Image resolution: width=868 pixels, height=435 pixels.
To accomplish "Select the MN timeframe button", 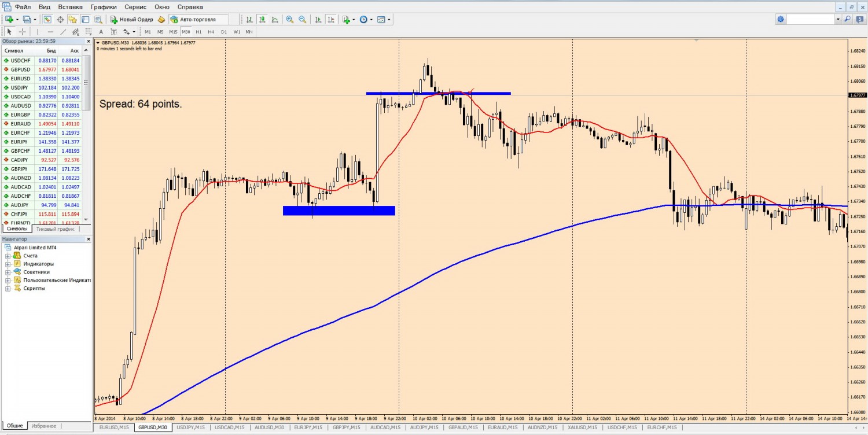I will (249, 32).
